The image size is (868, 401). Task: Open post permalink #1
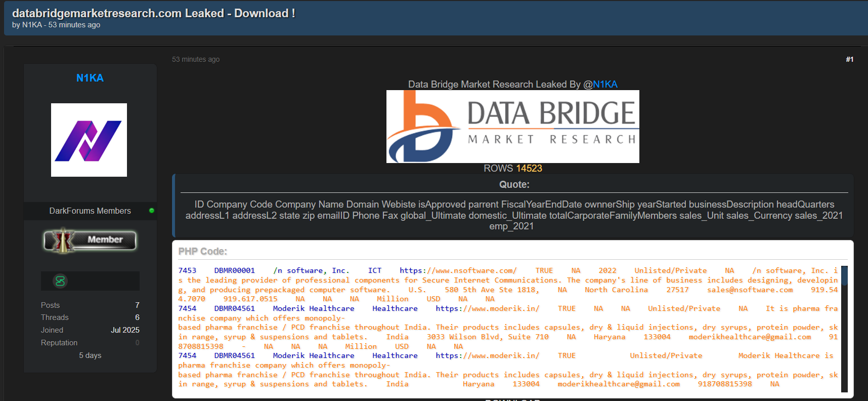point(849,59)
